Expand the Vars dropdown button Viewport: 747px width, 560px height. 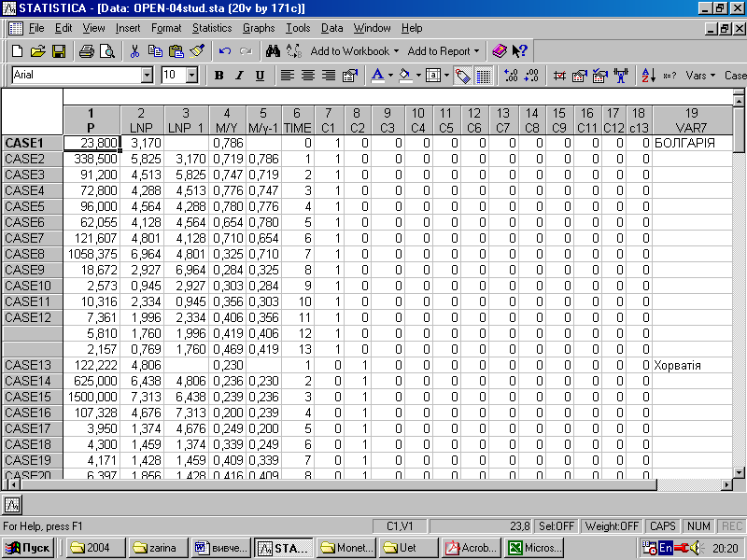700,76
